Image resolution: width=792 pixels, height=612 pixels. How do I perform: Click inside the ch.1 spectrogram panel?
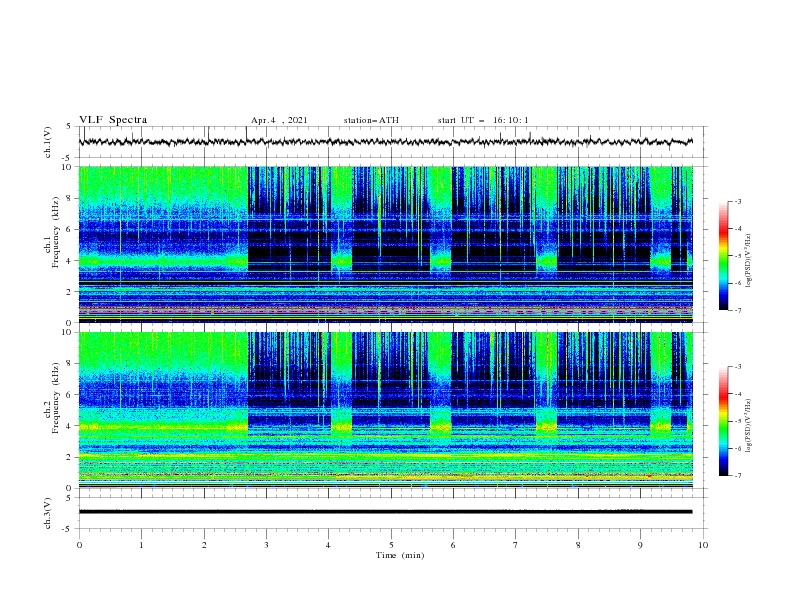(386, 244)
